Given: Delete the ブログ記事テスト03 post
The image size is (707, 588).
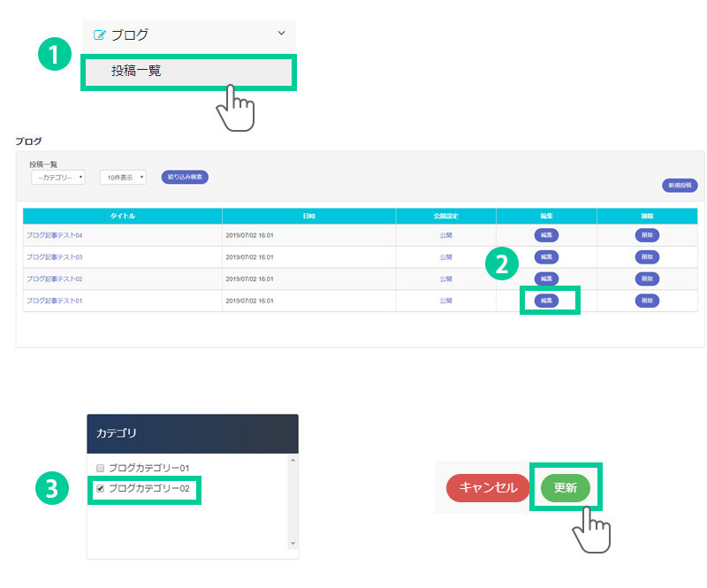Looking at the screenshot, I should point(647,257).
